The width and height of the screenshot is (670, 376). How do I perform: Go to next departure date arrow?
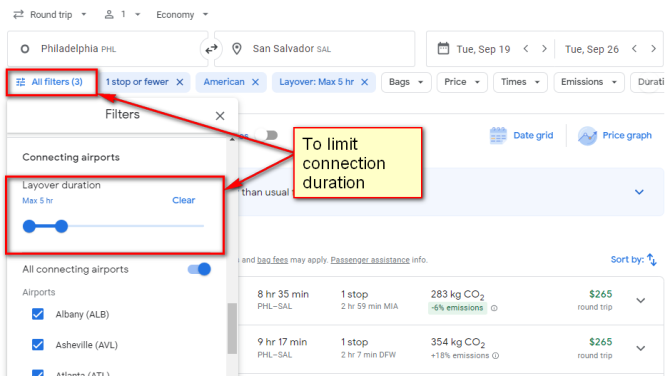(x=544, y=49)
